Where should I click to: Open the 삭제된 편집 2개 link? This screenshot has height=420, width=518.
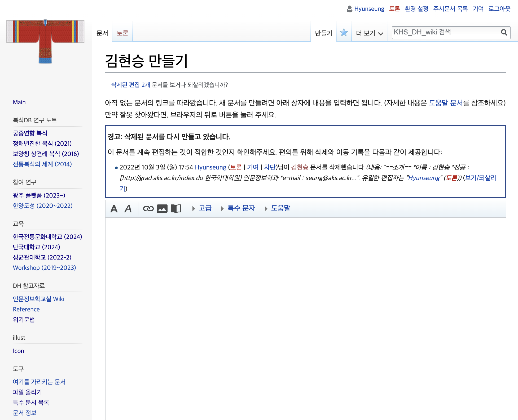tap(130, 85)
